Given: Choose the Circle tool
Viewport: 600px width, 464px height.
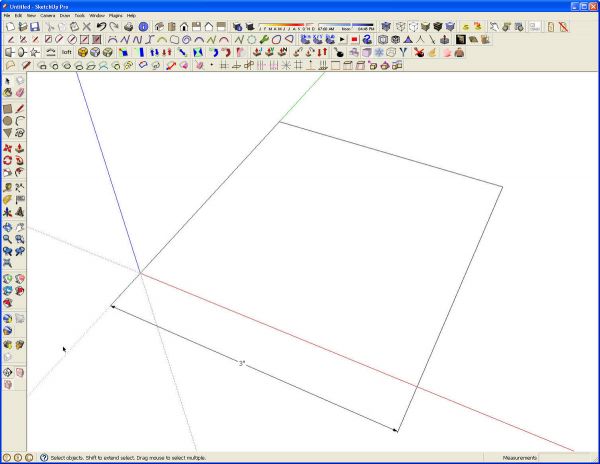Looking at the screenshot, I should (x=7, y=121).
